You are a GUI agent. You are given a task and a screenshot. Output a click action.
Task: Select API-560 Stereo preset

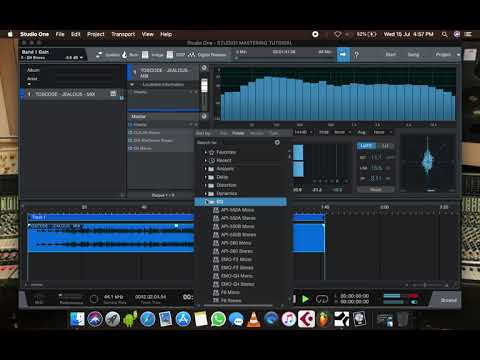[x=237, y=251]
